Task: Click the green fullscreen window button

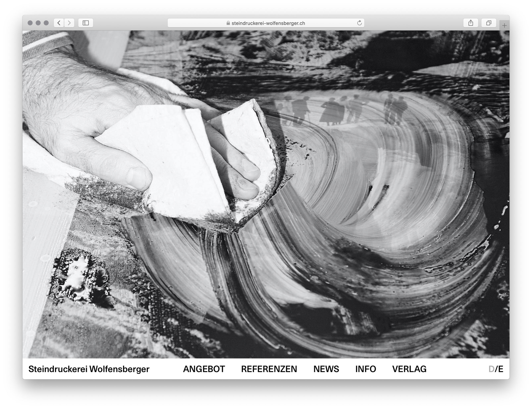Action: point(46,23)
